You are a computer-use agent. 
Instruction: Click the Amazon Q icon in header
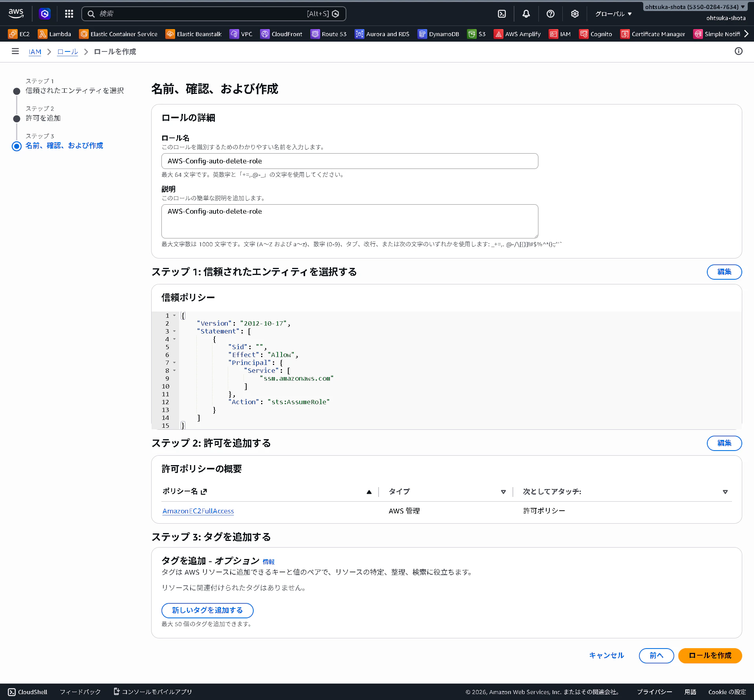pyautogui.click(x=45, y=14)
